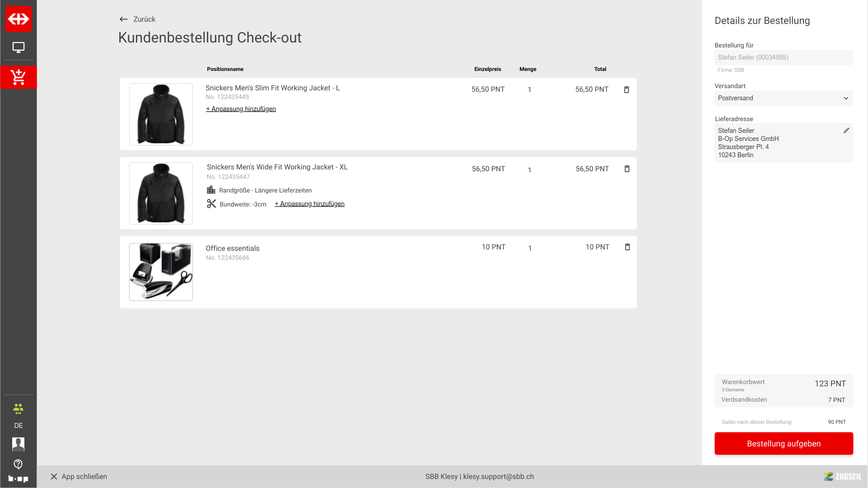
Task: Place the order with Bestellung aufgeben
Action: pyautogui.click(x=783, y=443)
